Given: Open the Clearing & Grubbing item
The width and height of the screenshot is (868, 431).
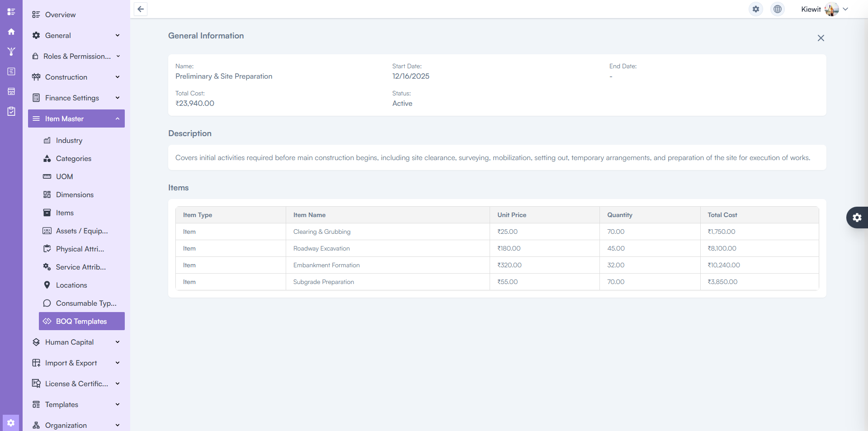Looking at the screenshot, I should pos(321,232).
